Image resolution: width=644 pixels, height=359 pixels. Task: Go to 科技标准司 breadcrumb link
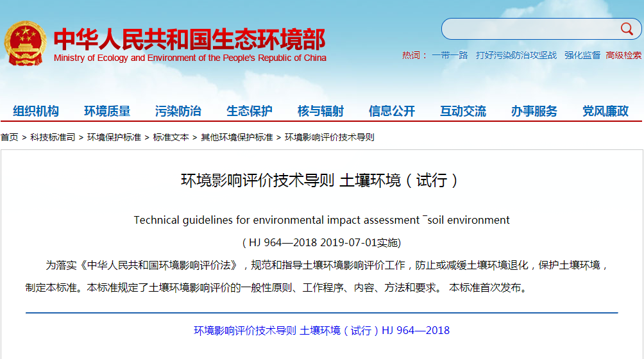tap(53, 137)
